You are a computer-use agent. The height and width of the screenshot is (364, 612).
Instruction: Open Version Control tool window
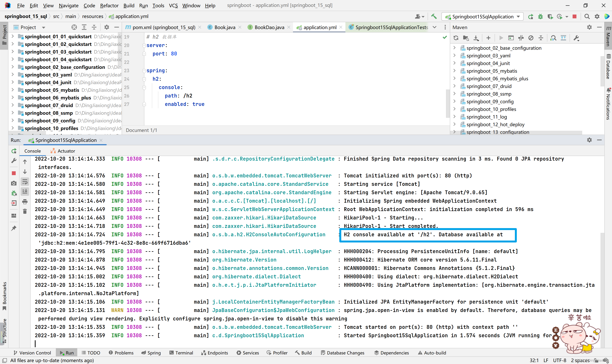32,353
